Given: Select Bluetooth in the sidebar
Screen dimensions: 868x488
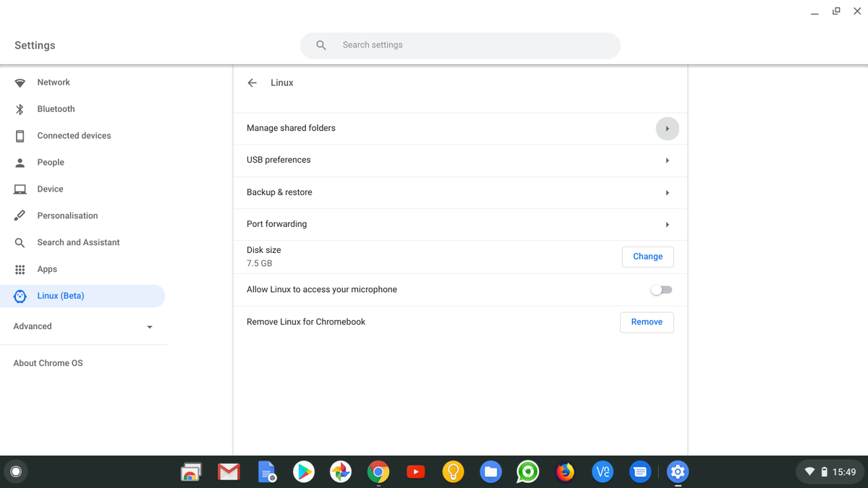Looking at the screenshot, I should point(56,108).
